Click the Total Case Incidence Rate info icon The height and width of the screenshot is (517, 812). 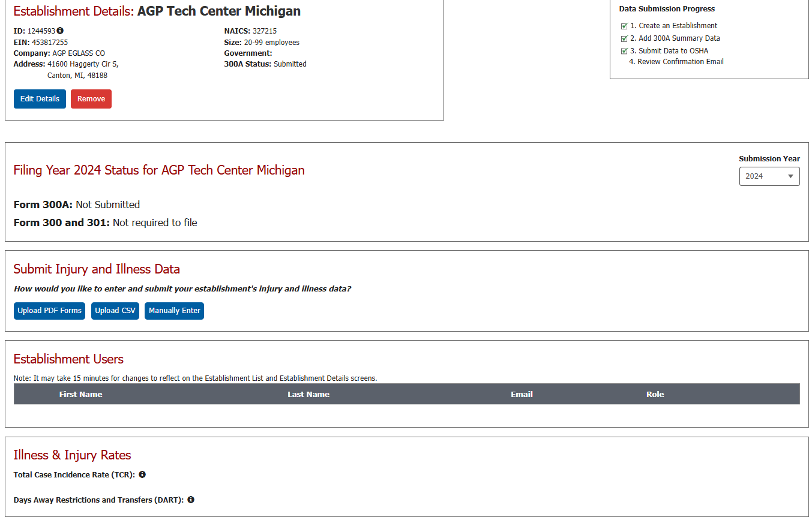click(x=142, y=474)
